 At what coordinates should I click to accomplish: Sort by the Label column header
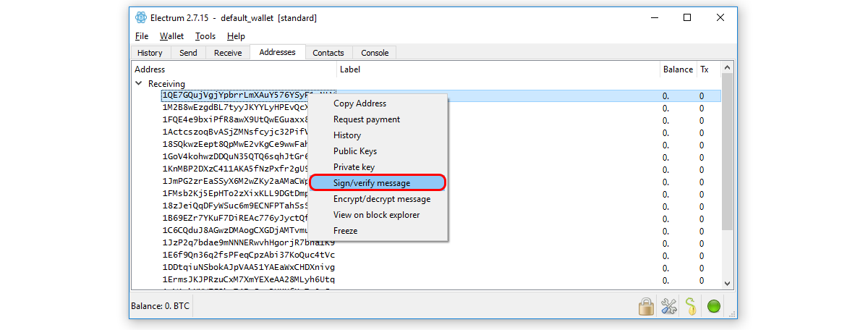[x=499, y=69]
